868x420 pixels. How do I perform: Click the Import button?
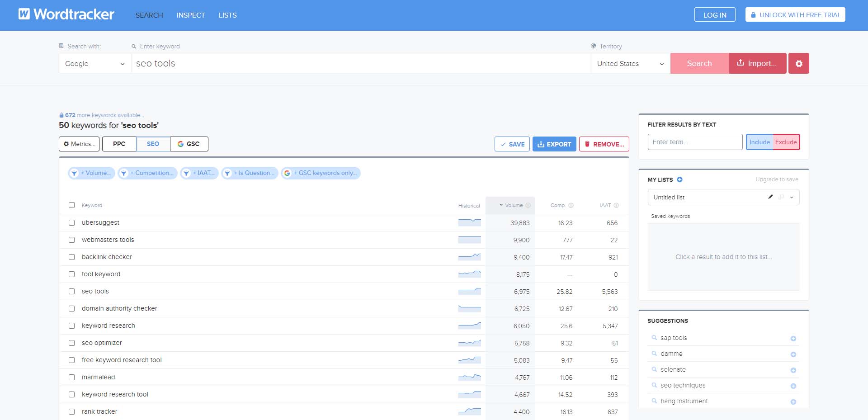[758, 63]
